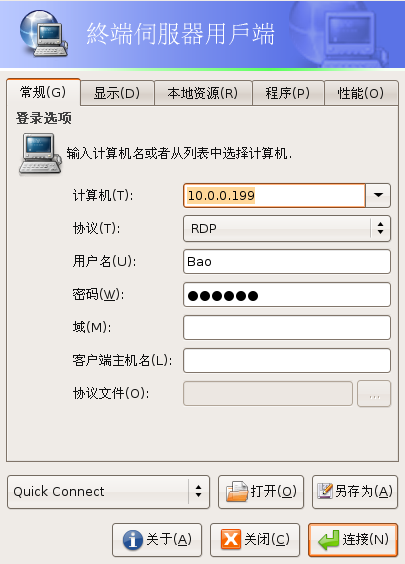
Task: Click the globe computer icon in header
Action: click(x=44, y=33)
